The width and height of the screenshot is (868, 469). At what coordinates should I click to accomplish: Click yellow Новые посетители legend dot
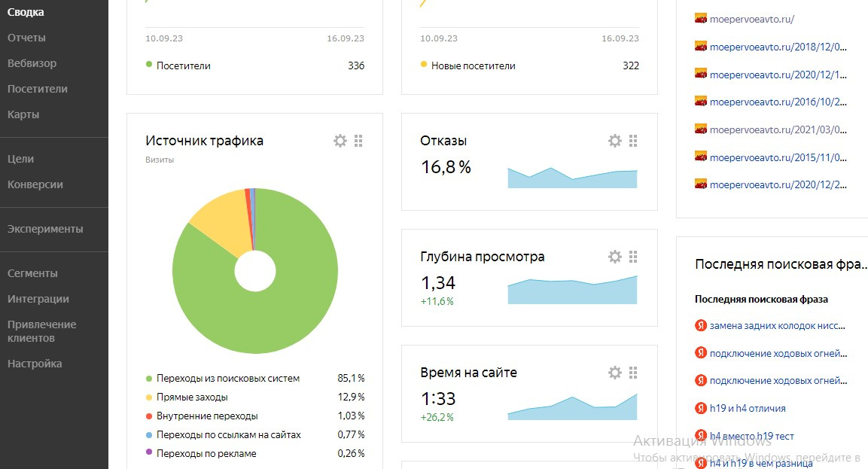point(424,64)
